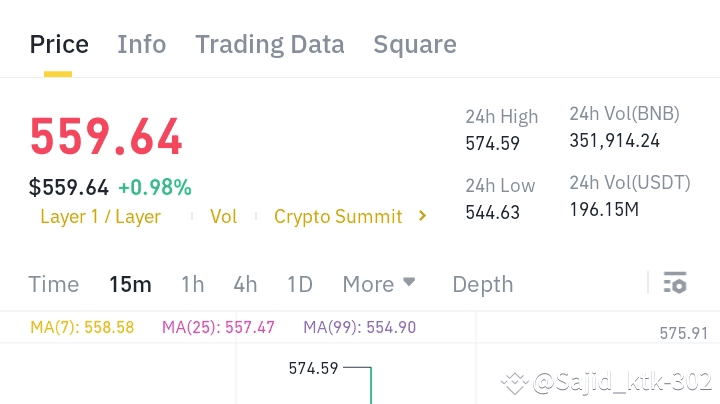Open the Vol tag link
The width and height of the screenshot is (720, 404).
pyautogui.click(x=224, y=216)
